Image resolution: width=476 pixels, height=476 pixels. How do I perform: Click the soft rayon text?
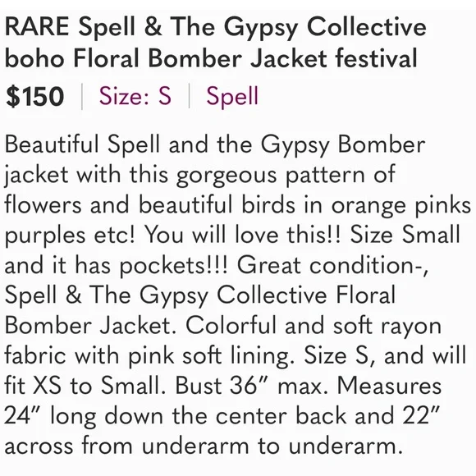click(387, 327)
